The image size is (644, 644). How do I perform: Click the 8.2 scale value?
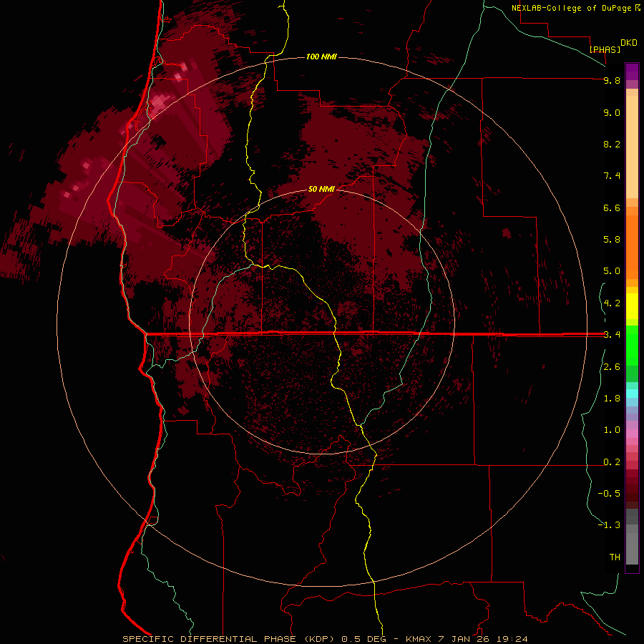tap(612, 144)
